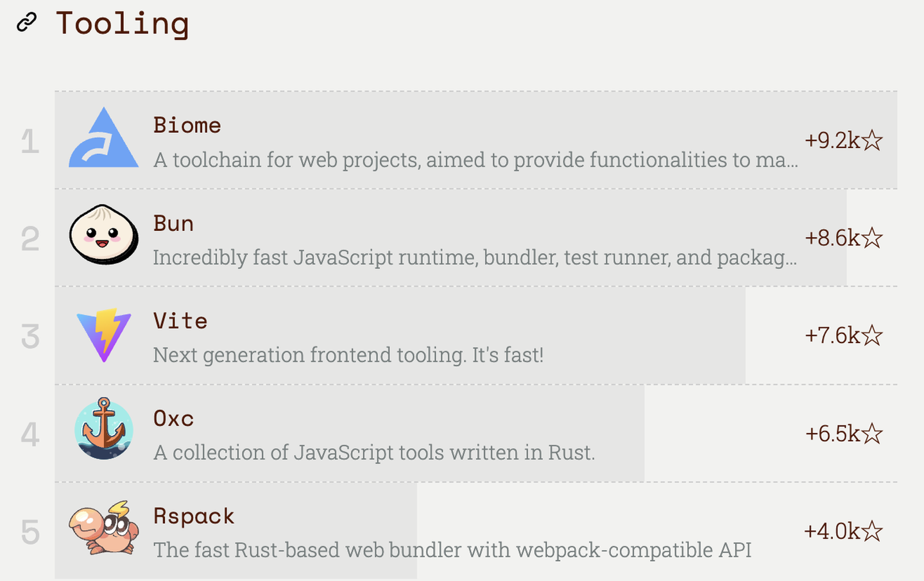This screenshot has width=924, height=581.
Task: Click the link icon beside the Tooling heading
Action: [26, 22]
